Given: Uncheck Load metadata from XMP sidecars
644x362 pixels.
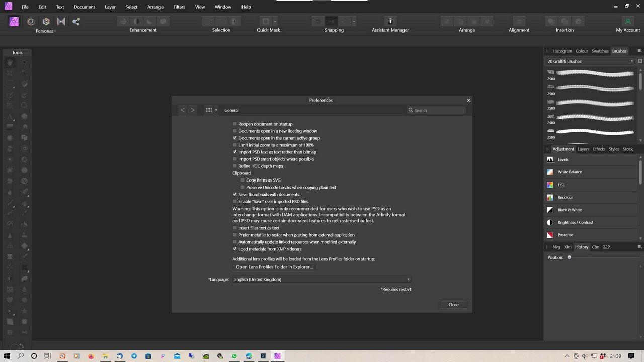Looking at the screenshot, I should (x=235, y=249).
